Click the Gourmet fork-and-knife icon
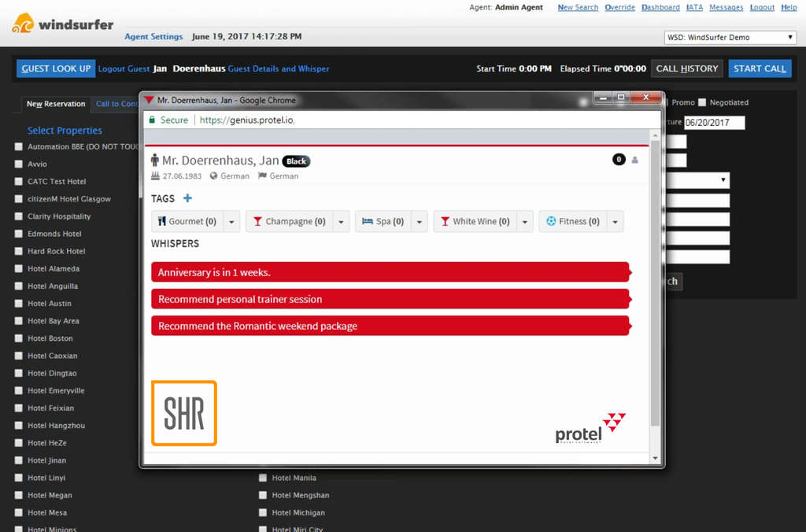The height and width of the screenshot is (532, 806). [x=162, y=221]
